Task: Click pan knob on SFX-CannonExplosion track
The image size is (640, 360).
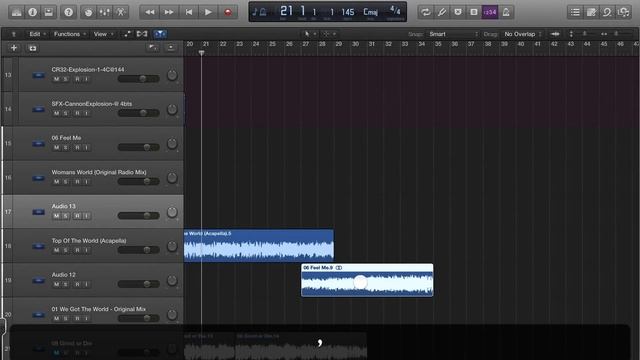Action: coord(172,109)
